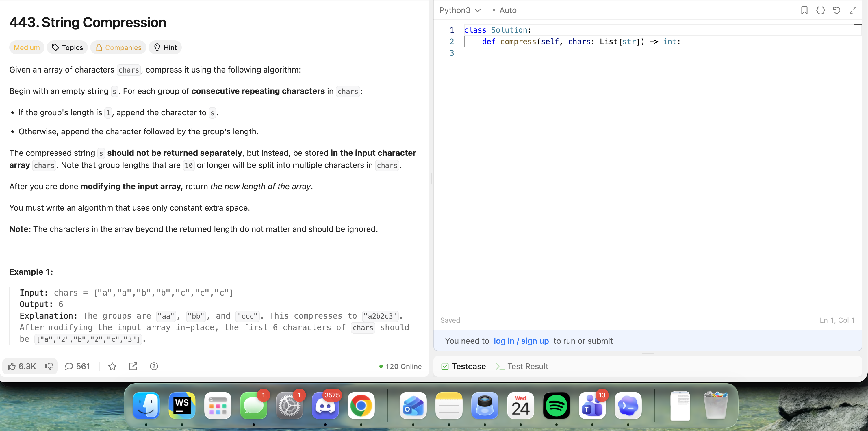The image size is (868, 431).
Task: Star the problem as favorite
Action: point(112,366)
